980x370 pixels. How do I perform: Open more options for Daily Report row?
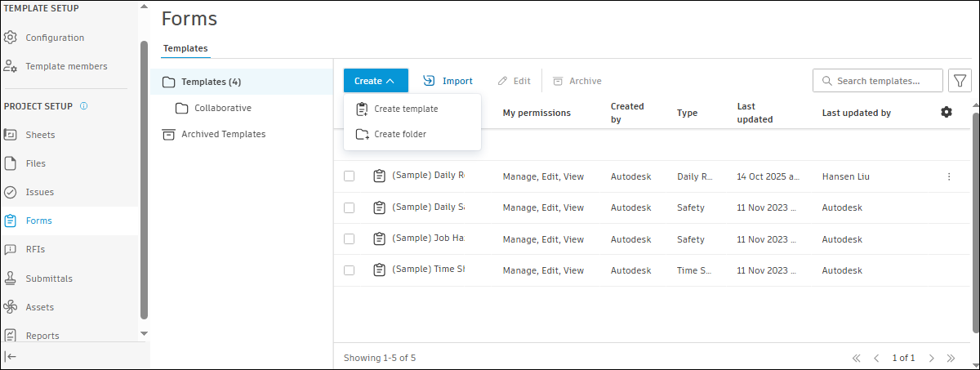[948, 176]
